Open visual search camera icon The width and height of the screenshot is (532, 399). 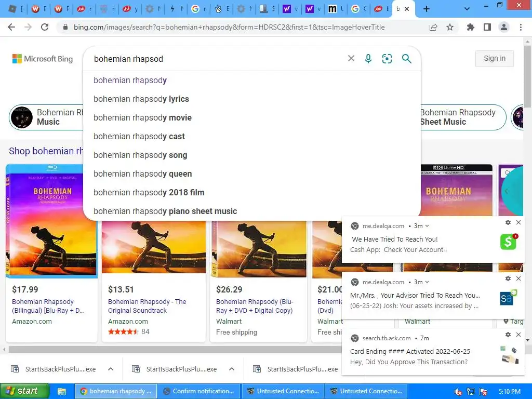387,59
